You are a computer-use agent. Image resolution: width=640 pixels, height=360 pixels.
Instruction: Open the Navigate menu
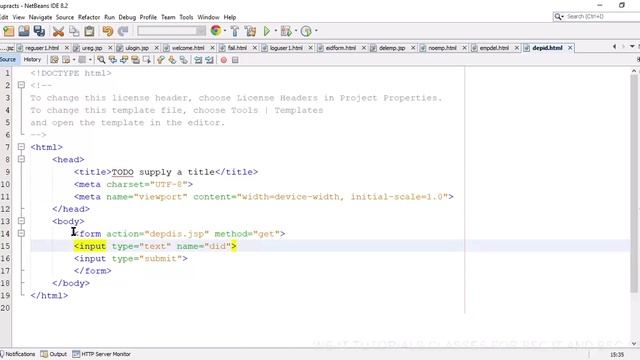[40, 17]
